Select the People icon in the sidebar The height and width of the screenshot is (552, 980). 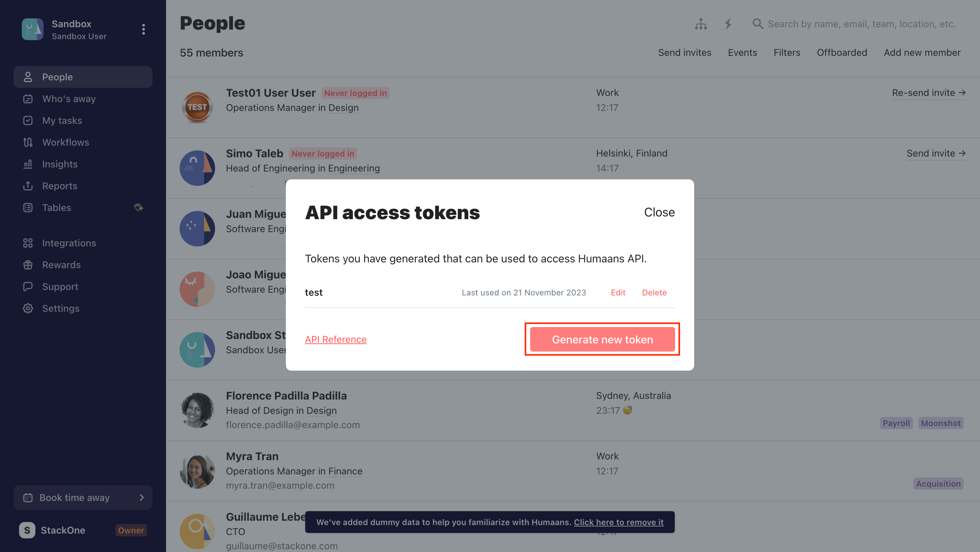[28, 77]
